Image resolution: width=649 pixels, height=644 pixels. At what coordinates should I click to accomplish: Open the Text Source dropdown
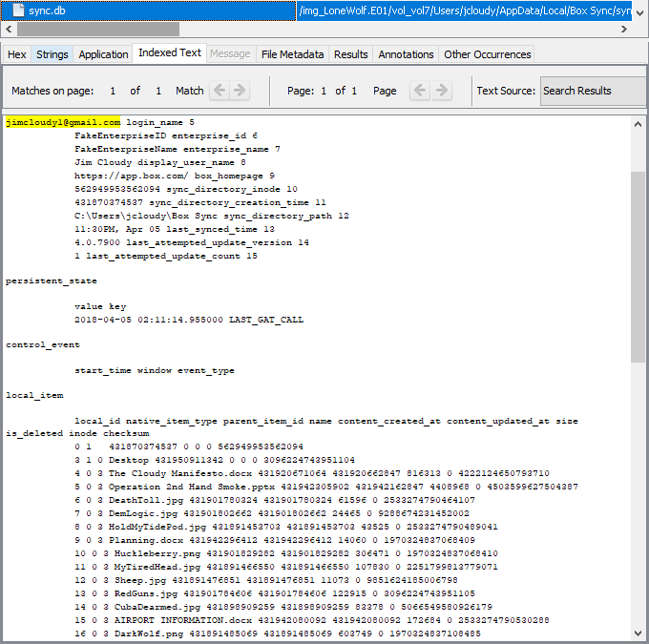[593, 91]
